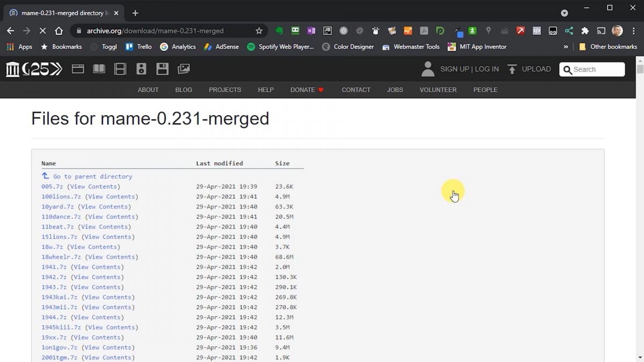Bookmark this page with star icon
The image size is (644, 362).
click(259, 31)
